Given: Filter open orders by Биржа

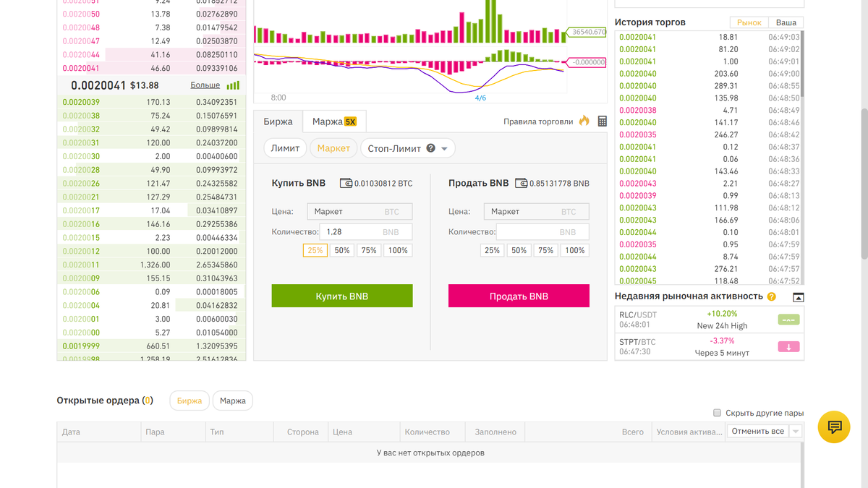Looking at the screenshot, I should click(190, 401).
